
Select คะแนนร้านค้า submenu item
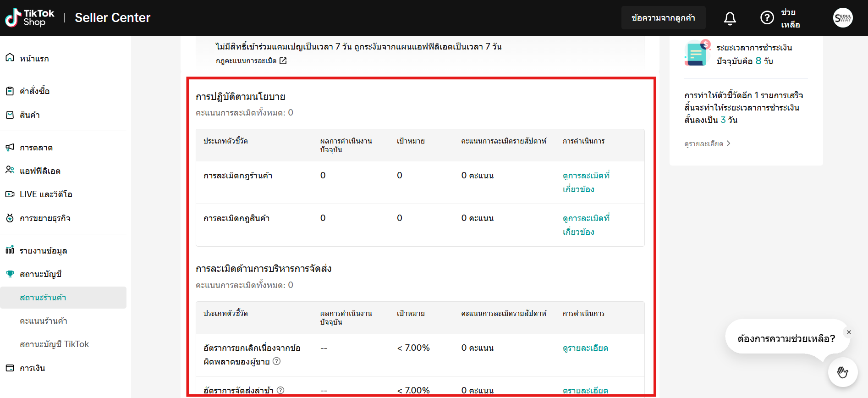(44, 321)
